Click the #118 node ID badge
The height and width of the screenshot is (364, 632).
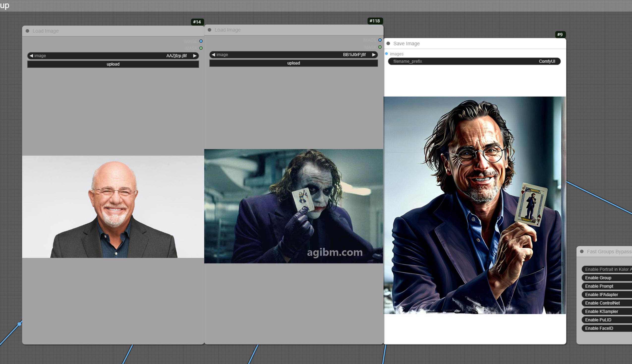click(375, 21)
